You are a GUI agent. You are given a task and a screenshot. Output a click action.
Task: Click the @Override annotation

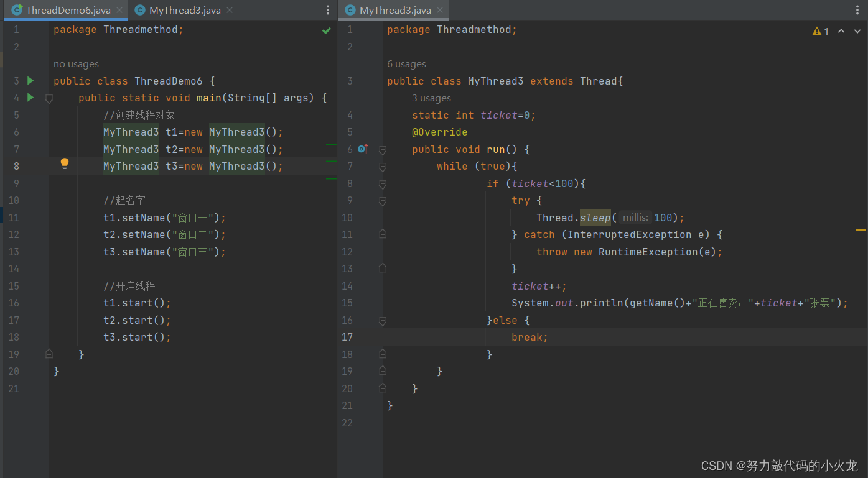point(439,132)
